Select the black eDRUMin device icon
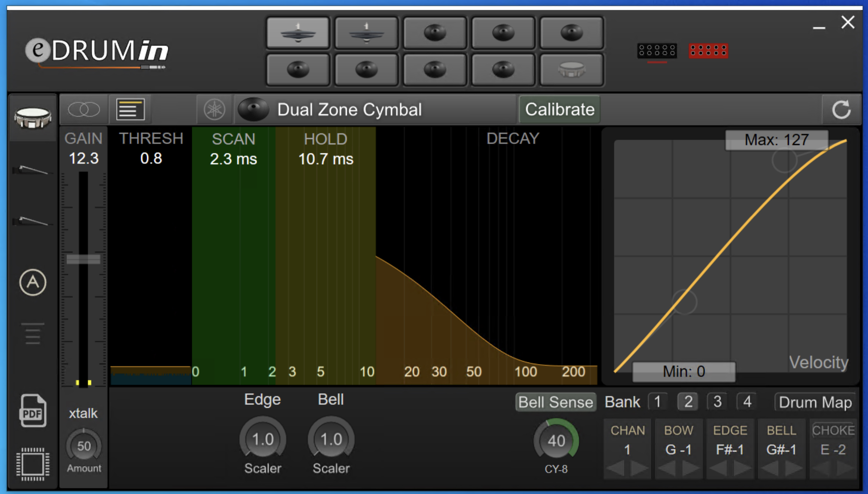868x494 pixels. click(657, 51)
